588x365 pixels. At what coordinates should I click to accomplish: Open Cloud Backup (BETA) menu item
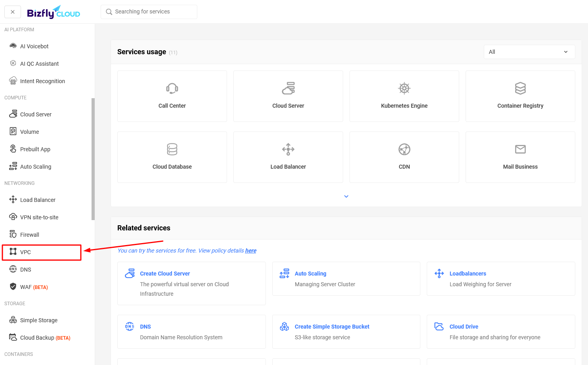[45, 338]
